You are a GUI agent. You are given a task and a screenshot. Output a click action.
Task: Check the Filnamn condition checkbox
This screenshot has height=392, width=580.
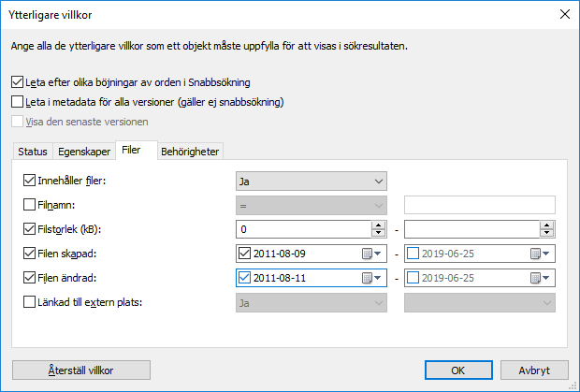[x=29, y=205]
